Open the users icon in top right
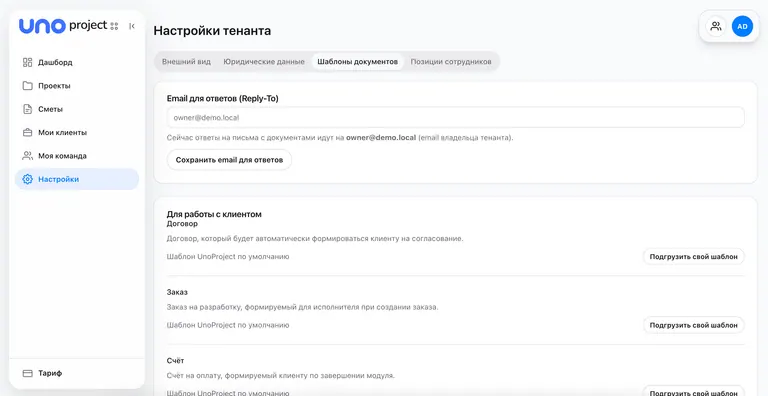The width and height of the screenshot is (768, 396). point(716,26)
